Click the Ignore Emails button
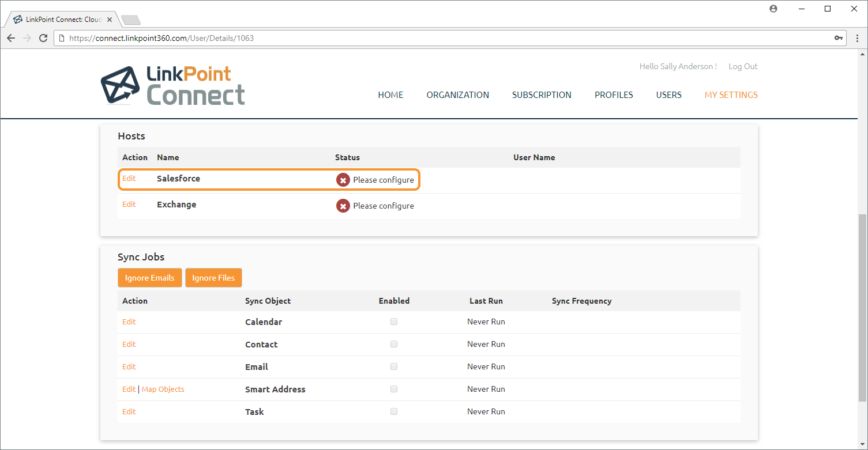 150,278
